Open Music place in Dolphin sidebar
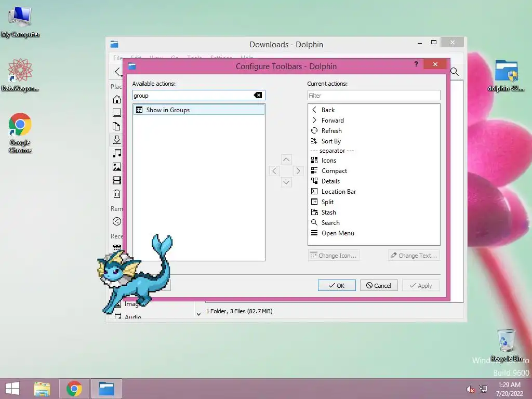This screenshot has width=532, height=399. pos(117,153)
